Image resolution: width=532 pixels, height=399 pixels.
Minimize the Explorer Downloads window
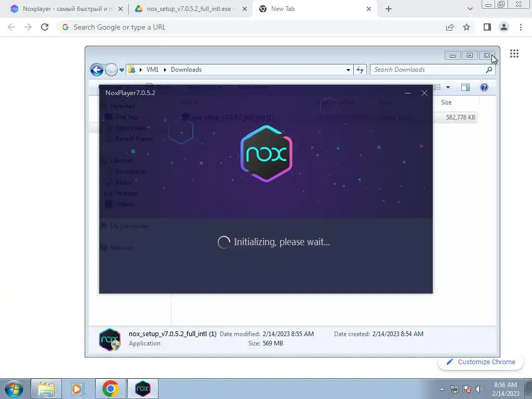(x=453, y=55)
